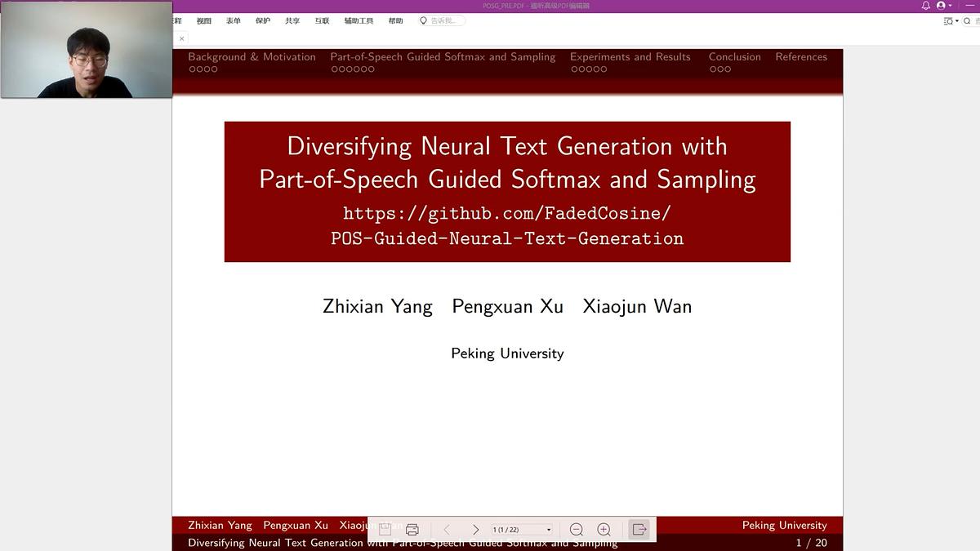Go to the next page arrow

coord(475,530)
